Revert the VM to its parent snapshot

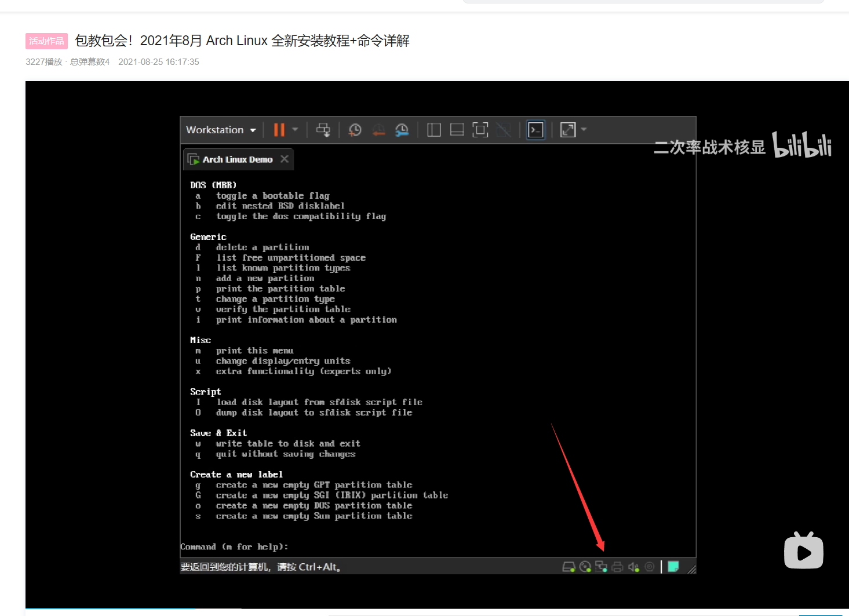(378, 130)
